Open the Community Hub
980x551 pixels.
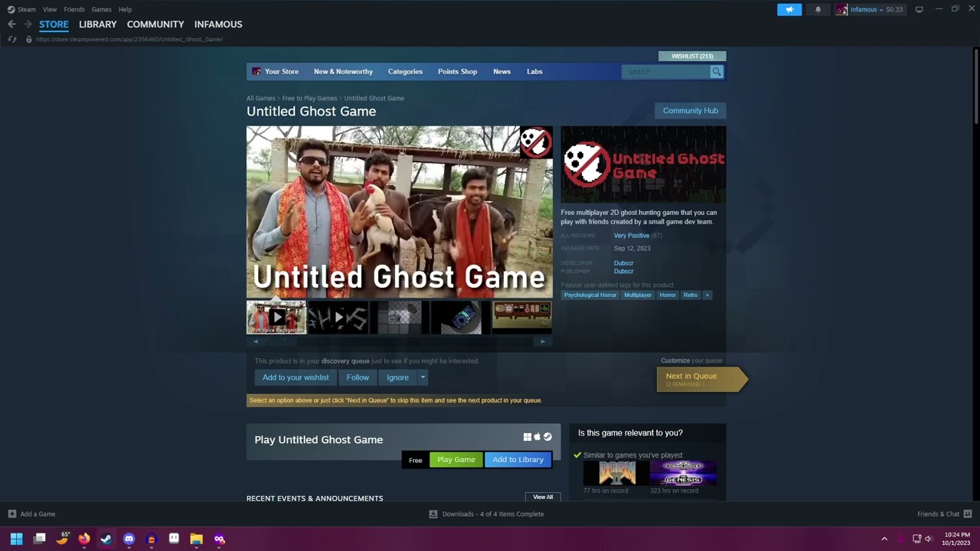coord(690,110)
